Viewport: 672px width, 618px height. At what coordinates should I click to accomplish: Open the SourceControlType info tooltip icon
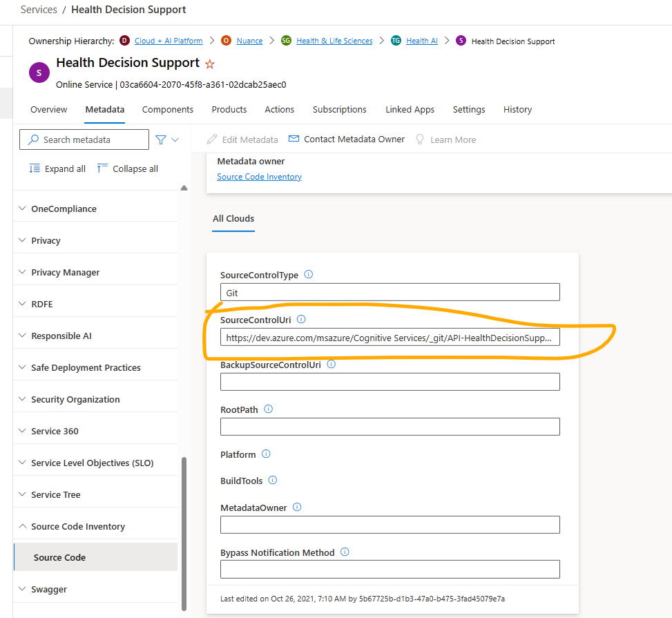tap(309, 274)
